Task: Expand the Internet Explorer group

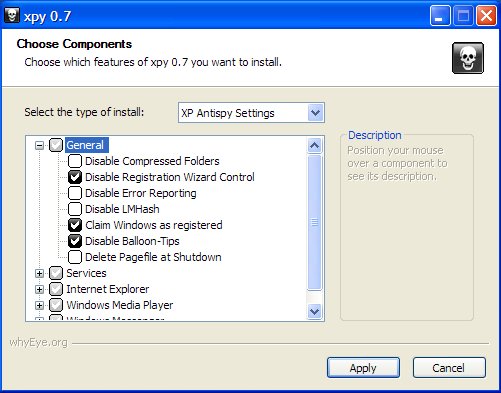Action: 39,289
